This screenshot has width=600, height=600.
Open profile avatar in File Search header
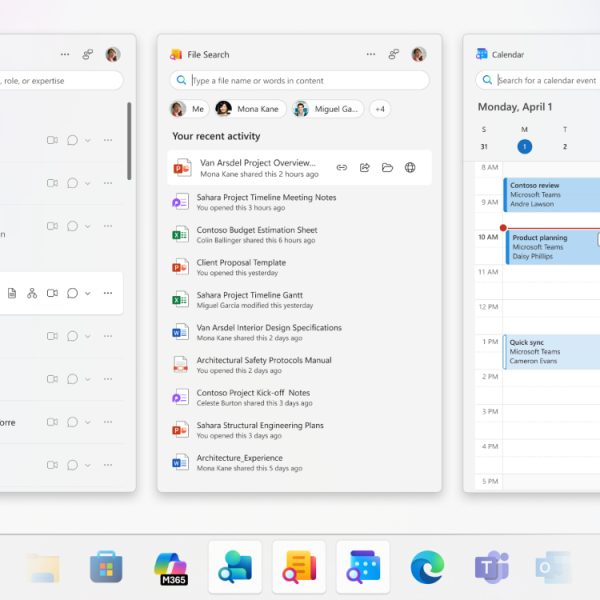click(x=419, y=54)
